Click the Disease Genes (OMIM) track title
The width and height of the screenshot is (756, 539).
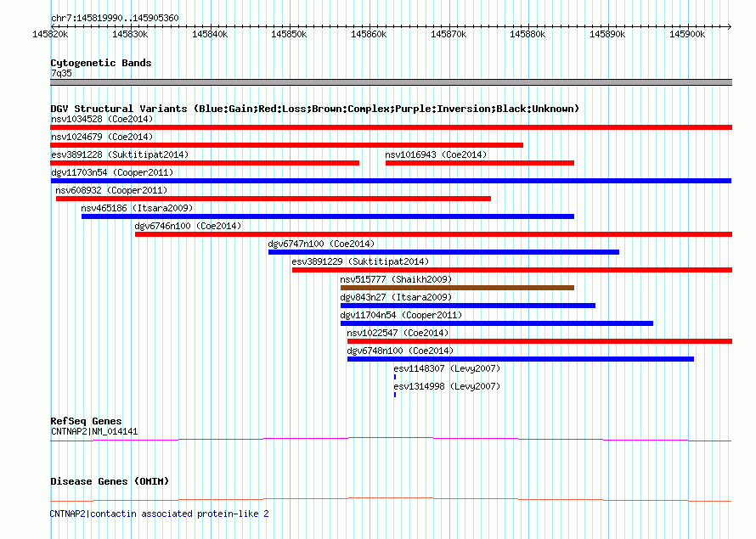(110, 481)
